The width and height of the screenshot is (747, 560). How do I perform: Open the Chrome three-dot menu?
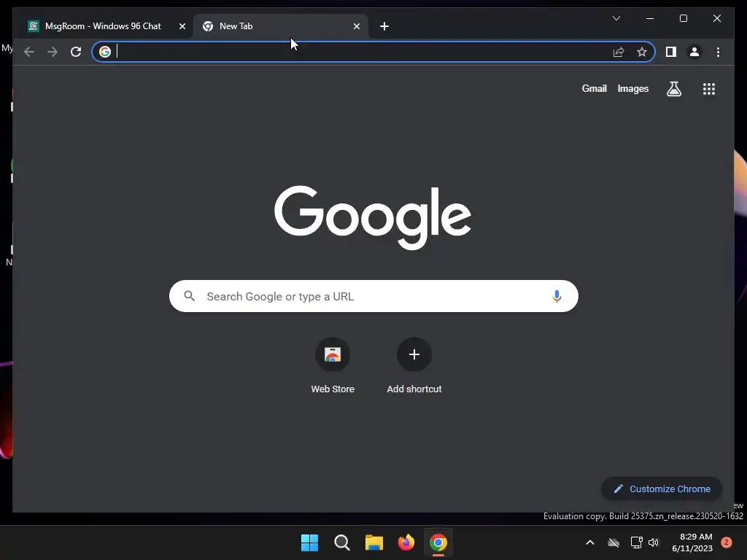tap(718, 52)
